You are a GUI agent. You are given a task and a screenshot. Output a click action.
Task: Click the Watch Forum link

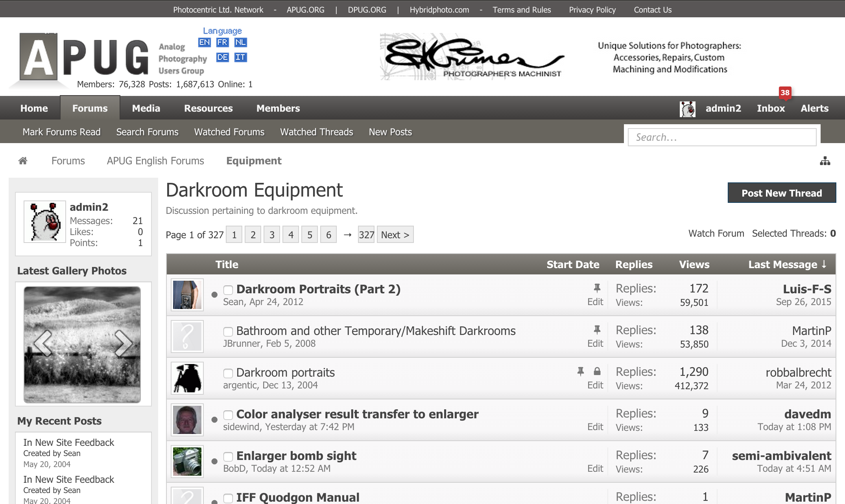click(x=716, y=234)
